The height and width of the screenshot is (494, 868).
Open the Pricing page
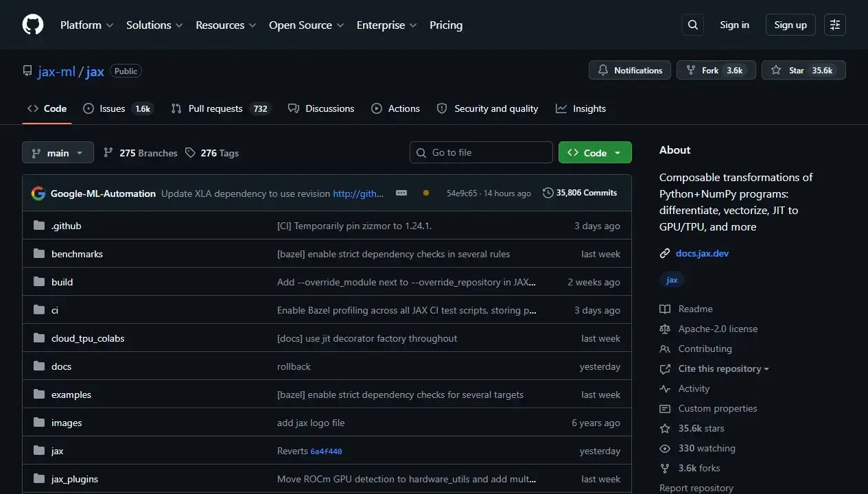pyautogui.click(x=446, y=25)
